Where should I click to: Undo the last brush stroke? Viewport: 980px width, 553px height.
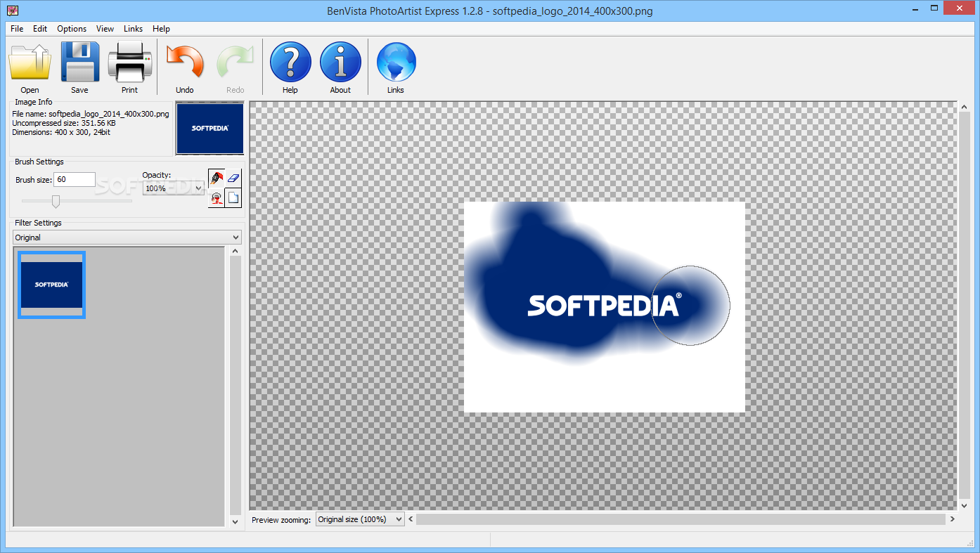tap(185, 62)
